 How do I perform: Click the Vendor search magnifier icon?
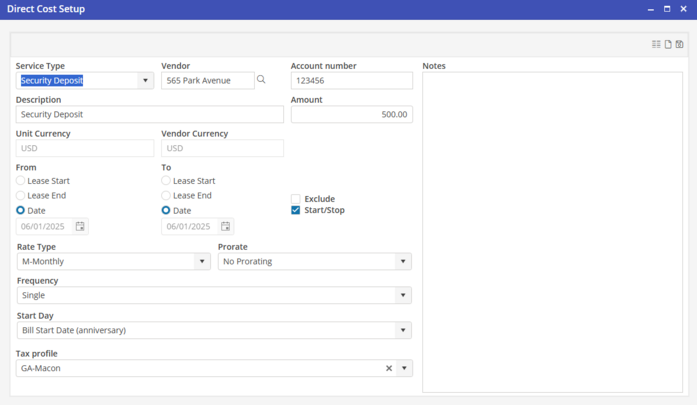[x=262, y=80]
